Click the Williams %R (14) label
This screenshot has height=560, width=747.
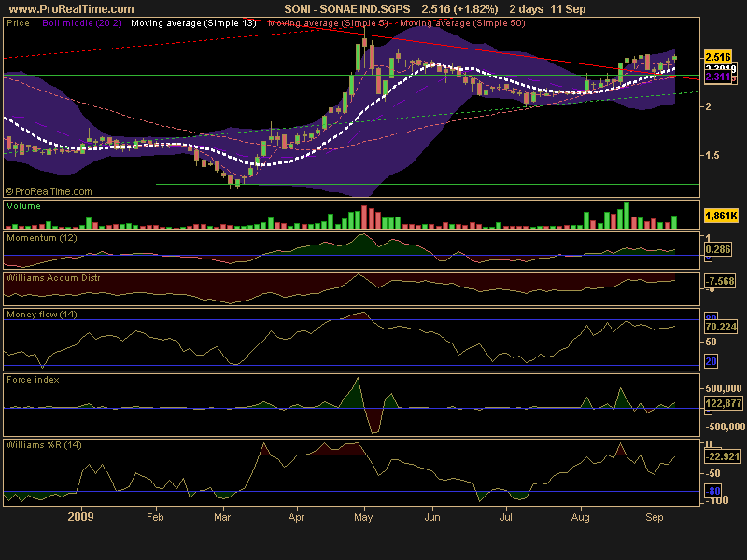44,445
